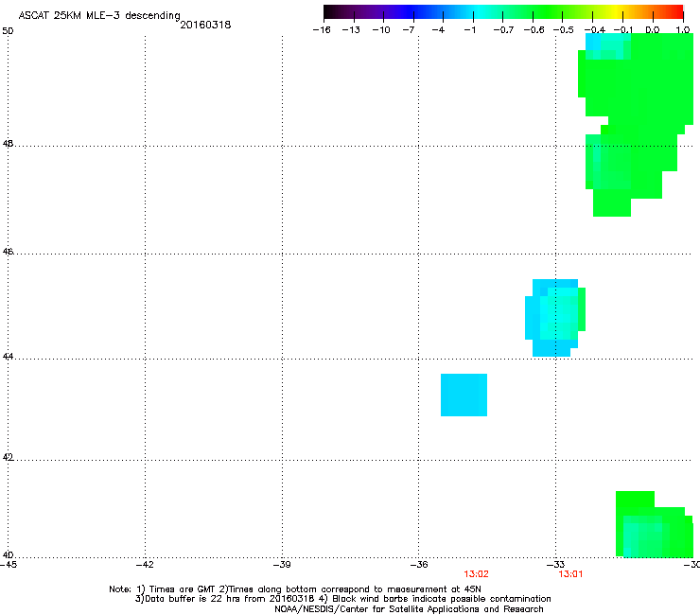Click the longitude axis label '-39'

pos(282,565)
